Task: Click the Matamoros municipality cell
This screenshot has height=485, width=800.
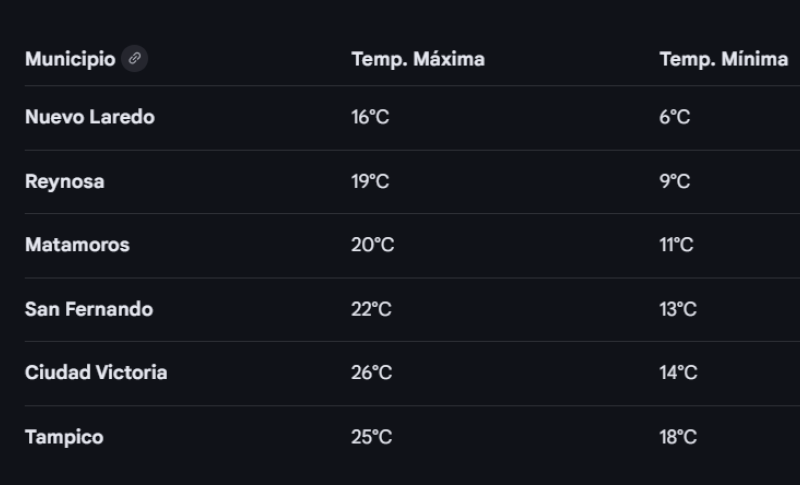Action: tap(77, 245)
